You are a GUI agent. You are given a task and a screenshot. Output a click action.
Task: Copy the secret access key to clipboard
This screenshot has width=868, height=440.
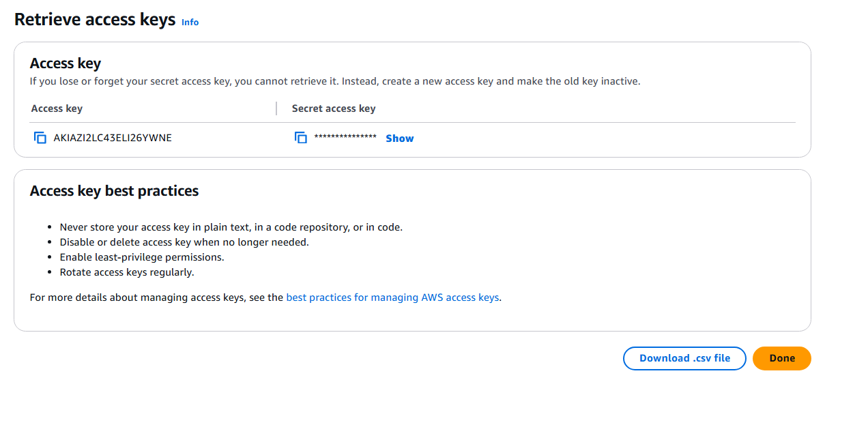pos(301,138)
